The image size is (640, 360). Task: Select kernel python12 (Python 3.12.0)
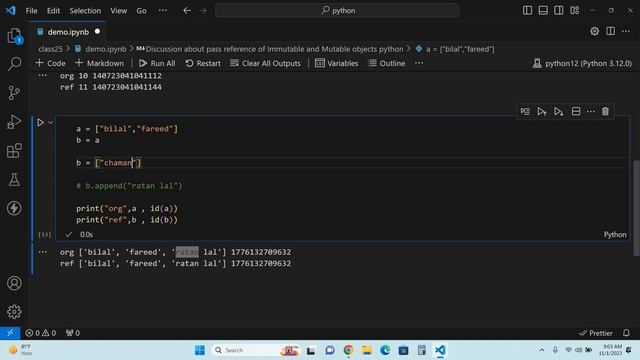[582, 63]
